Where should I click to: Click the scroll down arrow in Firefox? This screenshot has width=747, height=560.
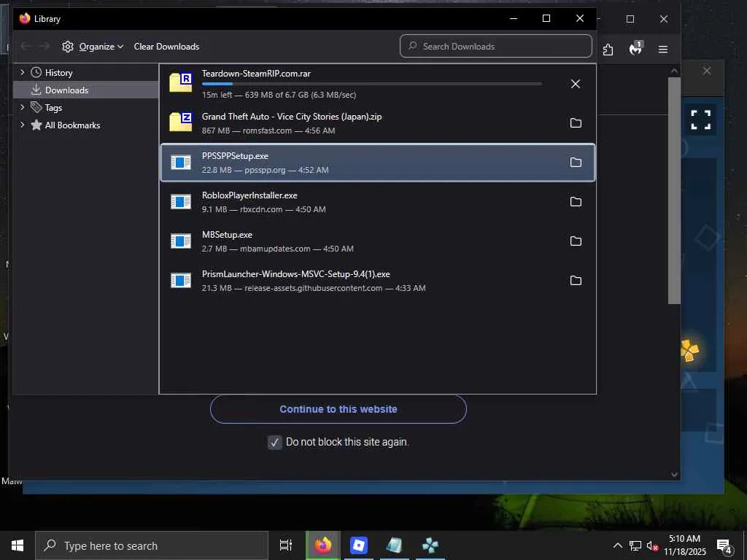(x=674, y=474)
